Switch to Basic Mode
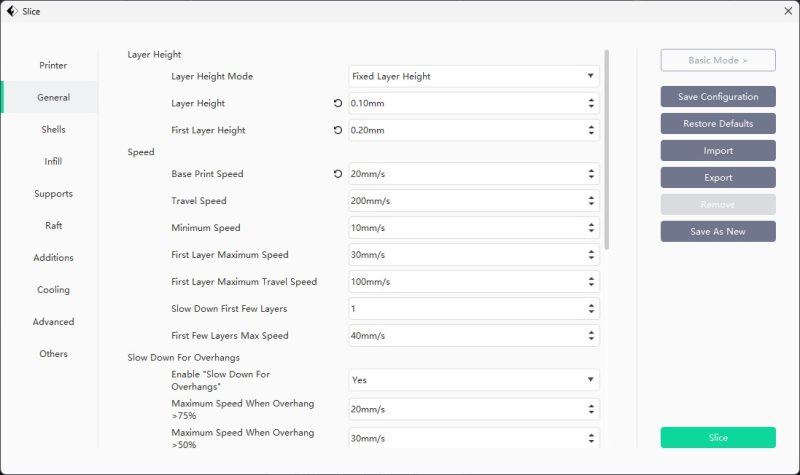The width and height of the screenshot is (800, 475). tap(718, 60)
